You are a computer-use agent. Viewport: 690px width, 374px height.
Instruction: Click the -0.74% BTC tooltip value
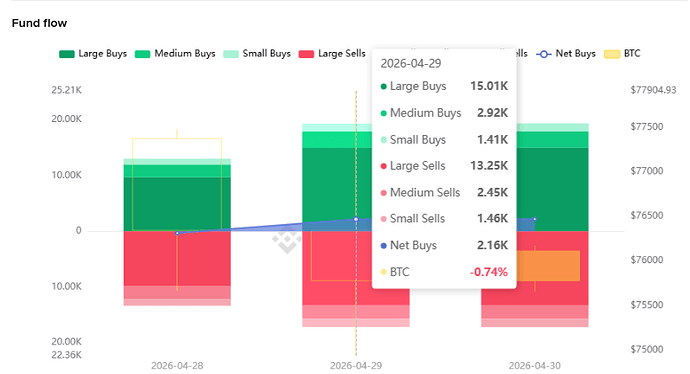point(488,272)
